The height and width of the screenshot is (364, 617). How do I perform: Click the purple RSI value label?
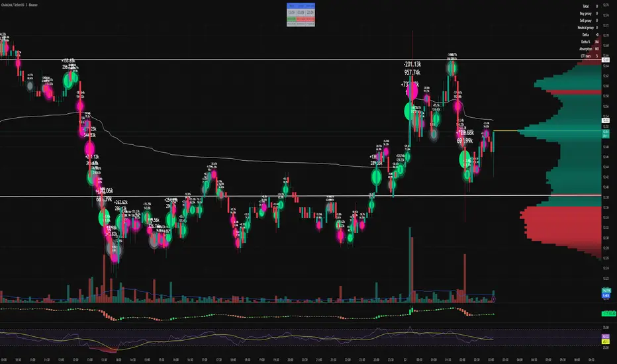tap(606, 337)
